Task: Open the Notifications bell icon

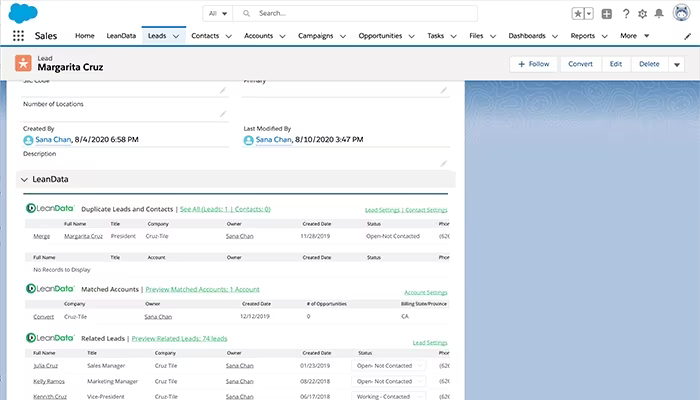Action: point(659,13)
